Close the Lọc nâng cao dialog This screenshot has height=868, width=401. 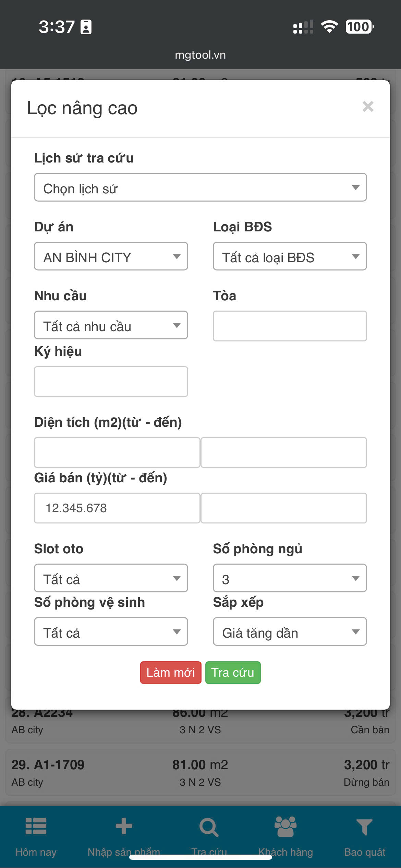tap(368, 107)
